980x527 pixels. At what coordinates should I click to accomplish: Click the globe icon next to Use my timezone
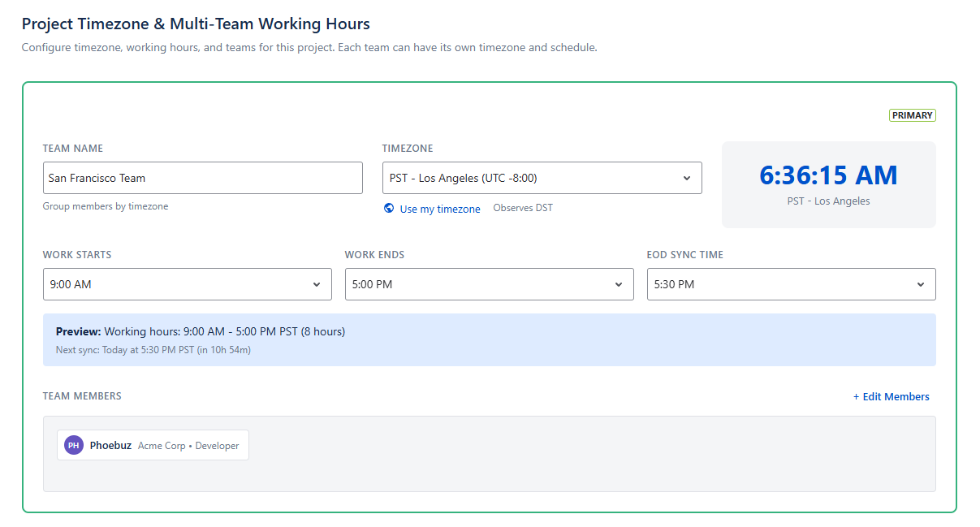(x=388, y=208)
